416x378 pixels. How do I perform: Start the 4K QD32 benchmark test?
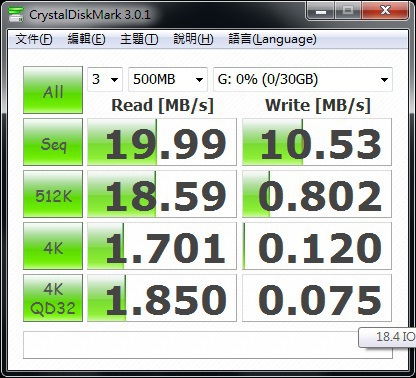point(53,298)
